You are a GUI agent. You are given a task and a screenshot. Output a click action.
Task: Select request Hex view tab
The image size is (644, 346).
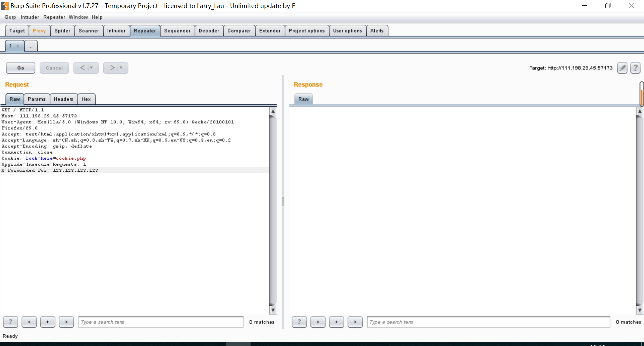[86, 99]
